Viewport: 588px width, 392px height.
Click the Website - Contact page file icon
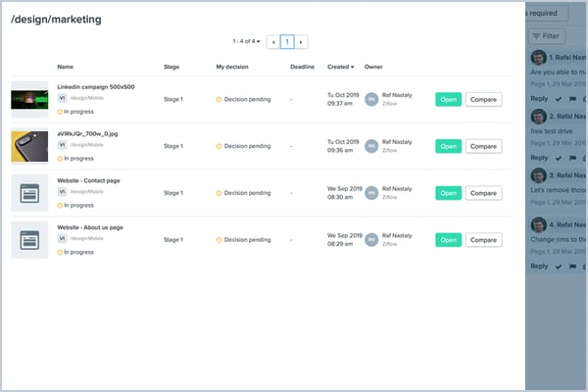29,192
